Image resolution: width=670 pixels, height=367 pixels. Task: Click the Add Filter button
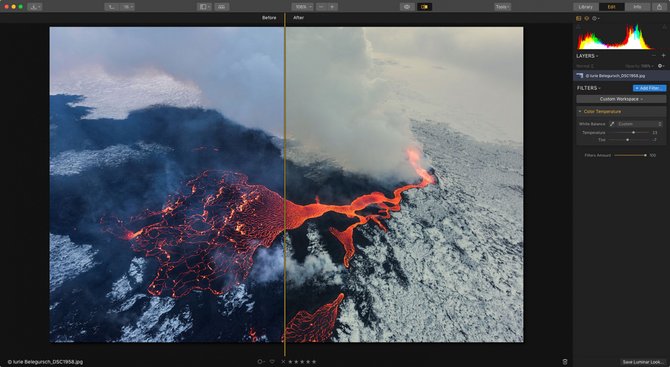tap(649, 88)
